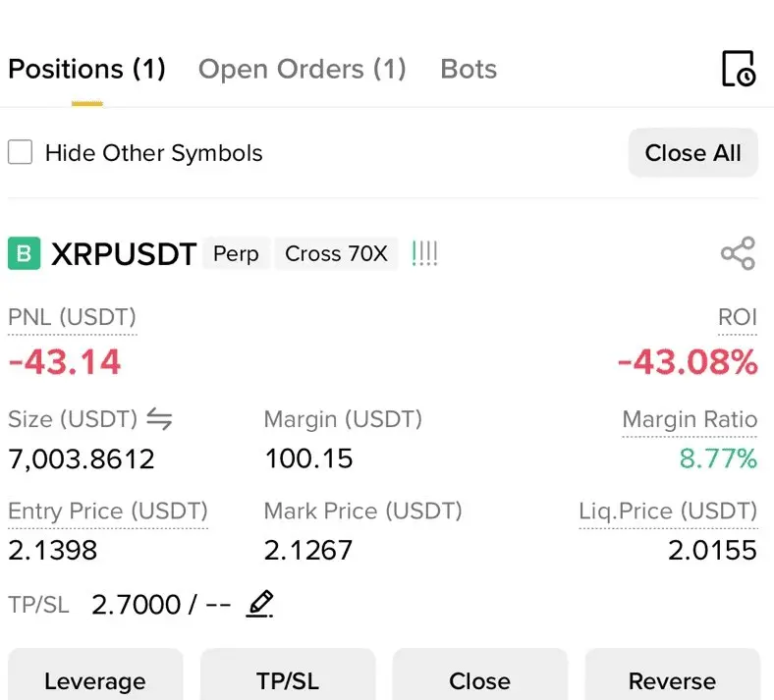Image resolution: width=774 pixels, height=700 pixels.
Task: Tap the green B exchange badge
Action: (x=25, y=253)
